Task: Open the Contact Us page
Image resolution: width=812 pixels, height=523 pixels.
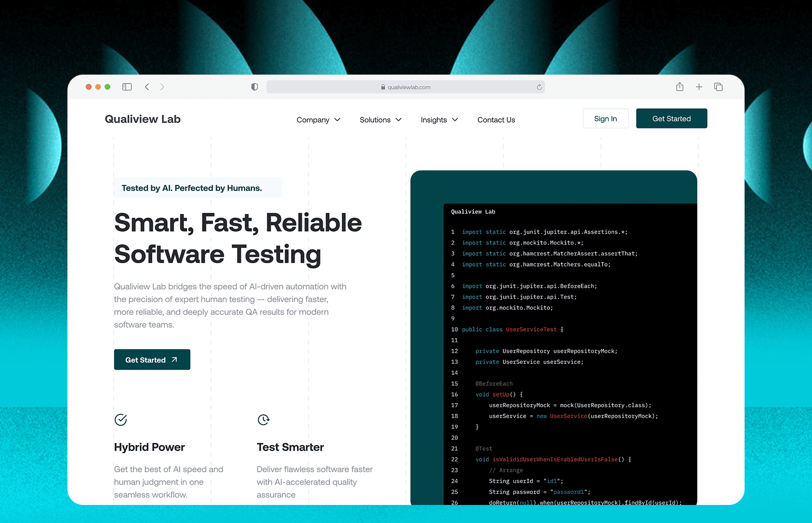Action: click(496, 120)
